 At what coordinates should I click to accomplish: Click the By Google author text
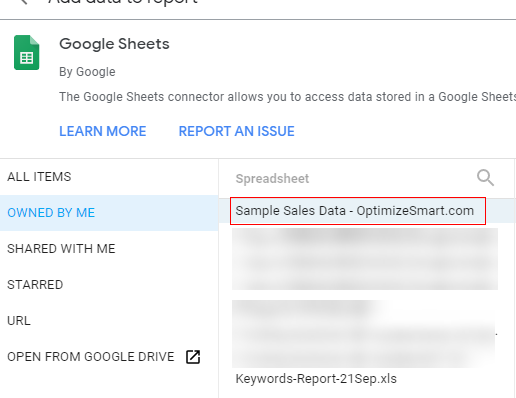click(87, 72)
